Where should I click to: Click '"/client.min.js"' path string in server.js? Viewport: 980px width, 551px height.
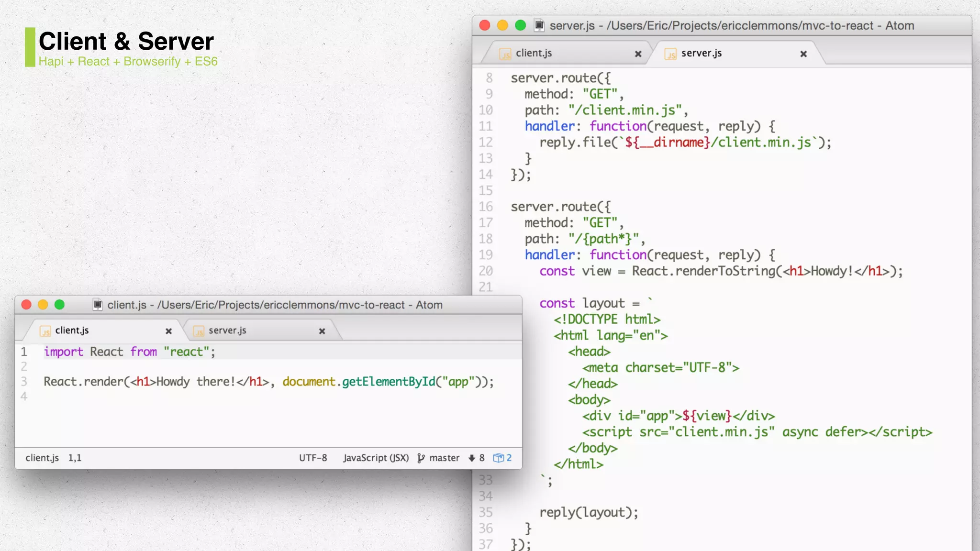tap(625, 110)
